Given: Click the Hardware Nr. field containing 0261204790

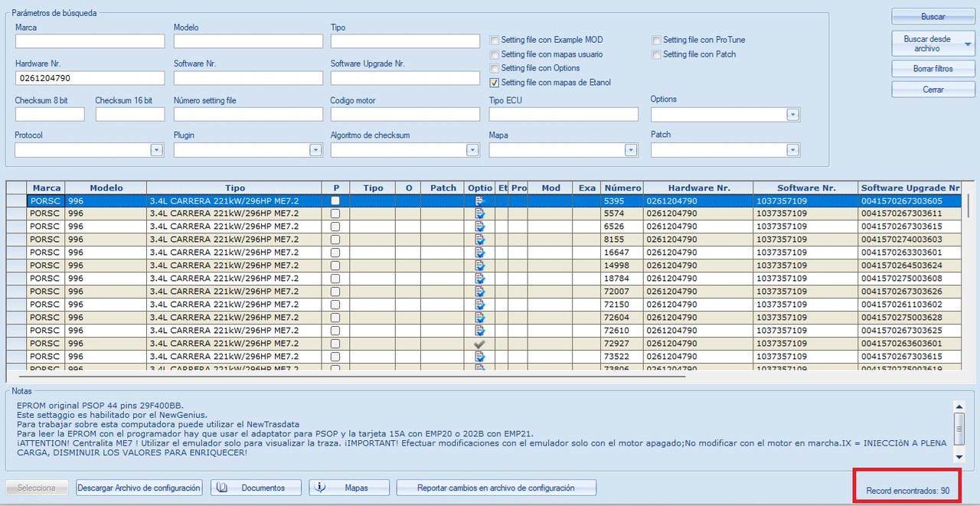Looking at the screenshot, I should click(x=90, y=78).
